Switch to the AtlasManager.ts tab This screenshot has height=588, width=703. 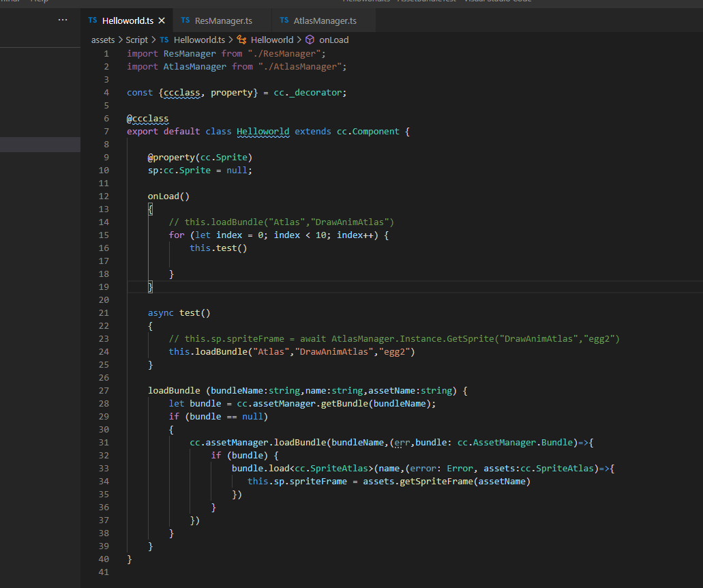[x=325, y=21]
